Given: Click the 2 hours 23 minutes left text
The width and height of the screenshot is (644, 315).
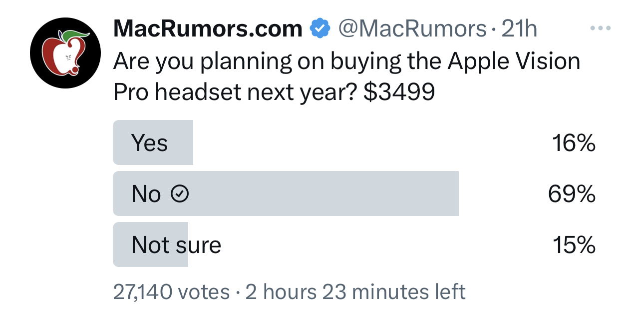Looking at the screenshot, I should 355,292.
